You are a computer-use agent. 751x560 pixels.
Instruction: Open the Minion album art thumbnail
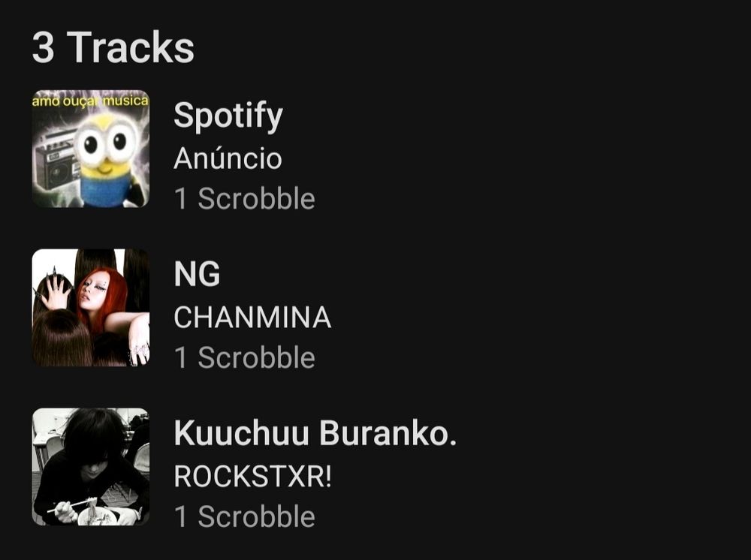(x=91, y=149)
